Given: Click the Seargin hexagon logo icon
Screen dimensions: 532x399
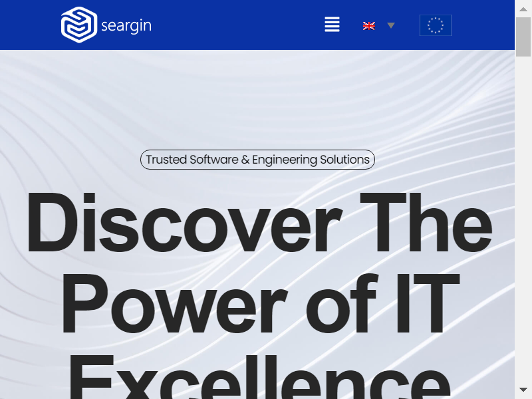Looking at the screenshot, I should tap(79, 25).
